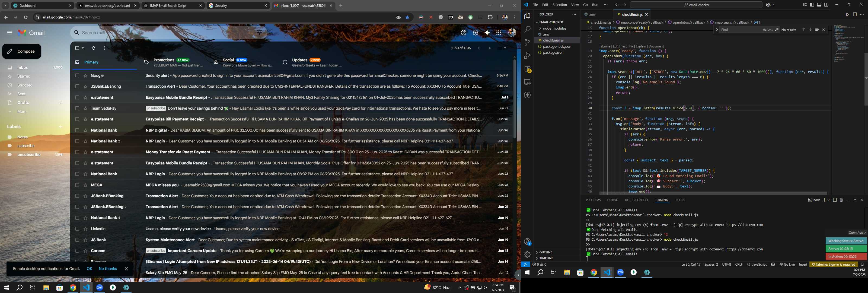
Task: Open Copilot dropdown in VS Code title bar
Action: [x=773, y=5]
